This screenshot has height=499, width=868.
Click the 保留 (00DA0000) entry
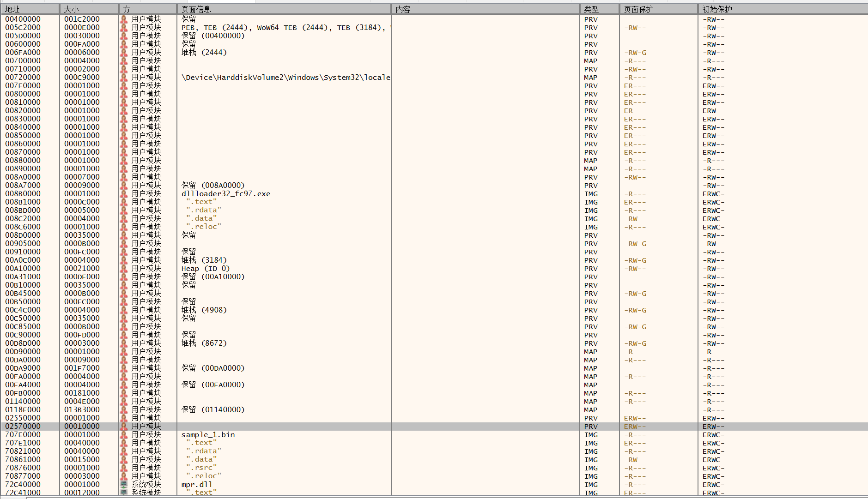[213, 368]
